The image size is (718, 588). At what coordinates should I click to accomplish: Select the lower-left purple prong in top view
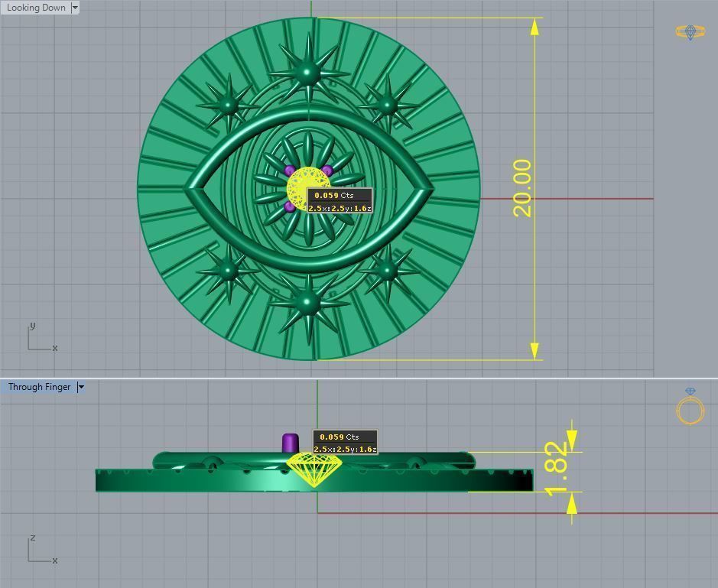coord(289,206)
